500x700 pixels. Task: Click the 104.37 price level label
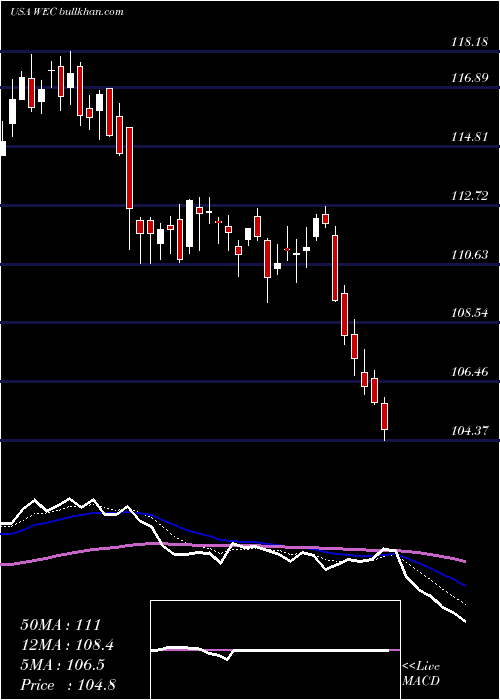(x=470, y=431)
